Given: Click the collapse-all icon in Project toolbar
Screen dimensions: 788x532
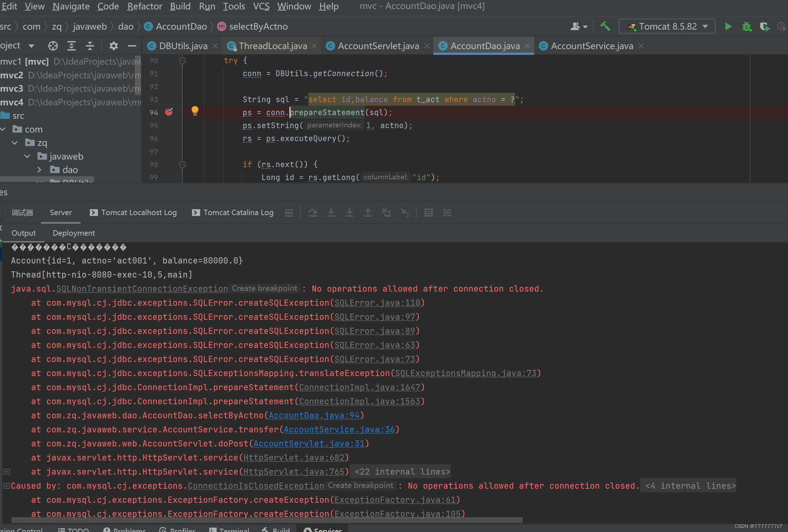Looking at the screenshot, I should [90, 46].
